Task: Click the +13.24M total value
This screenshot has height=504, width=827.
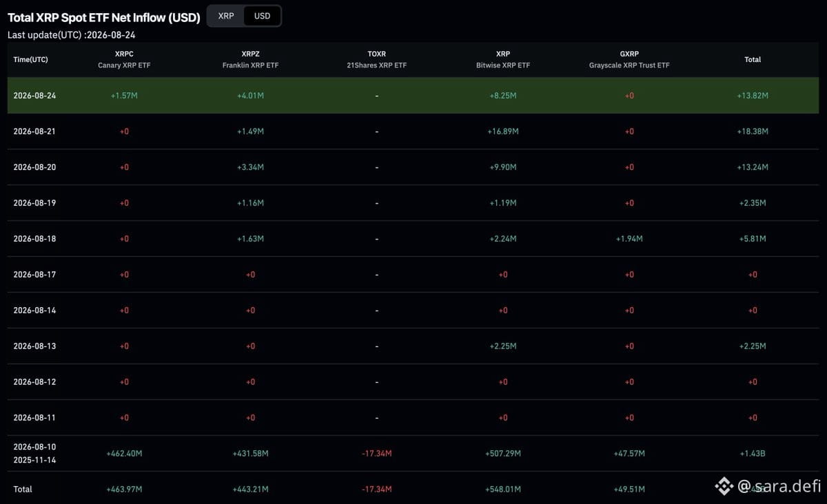Action: point(753,167)
